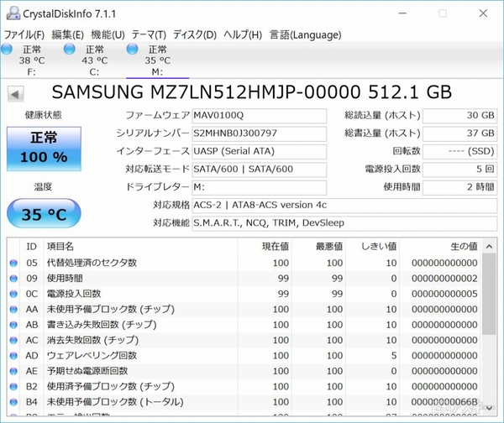Select the 消去失敗回数 (チップ) row
504x423 pixels.
click(x=244, y=340)
